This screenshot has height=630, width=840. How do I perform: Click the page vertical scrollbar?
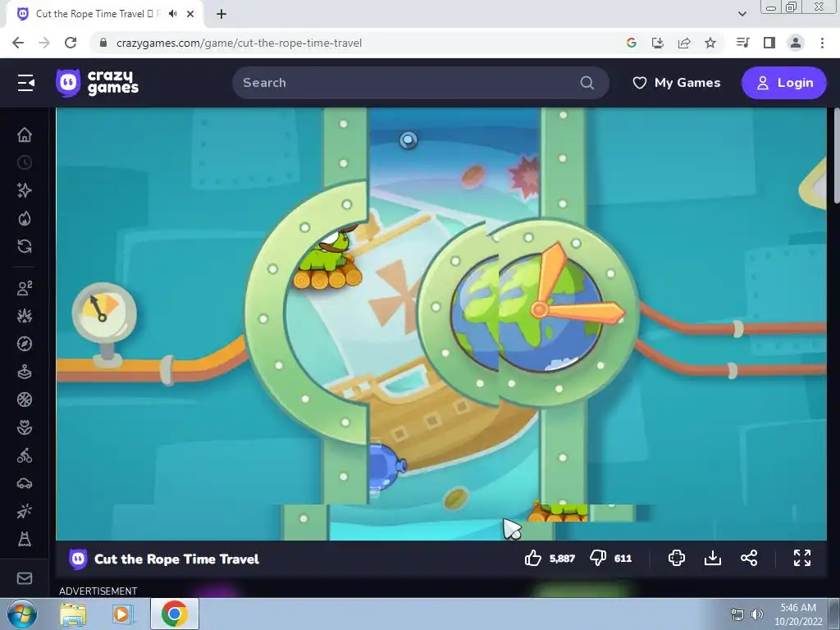point(836,155)
